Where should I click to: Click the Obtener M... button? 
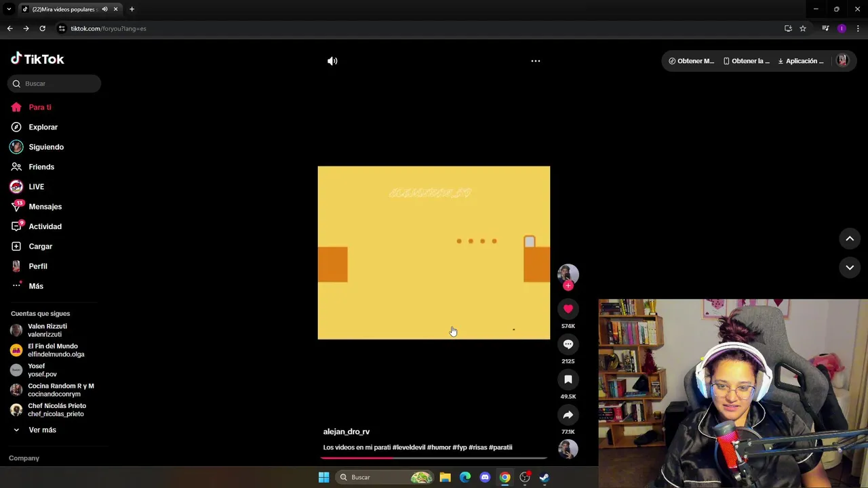click(692, 61)
